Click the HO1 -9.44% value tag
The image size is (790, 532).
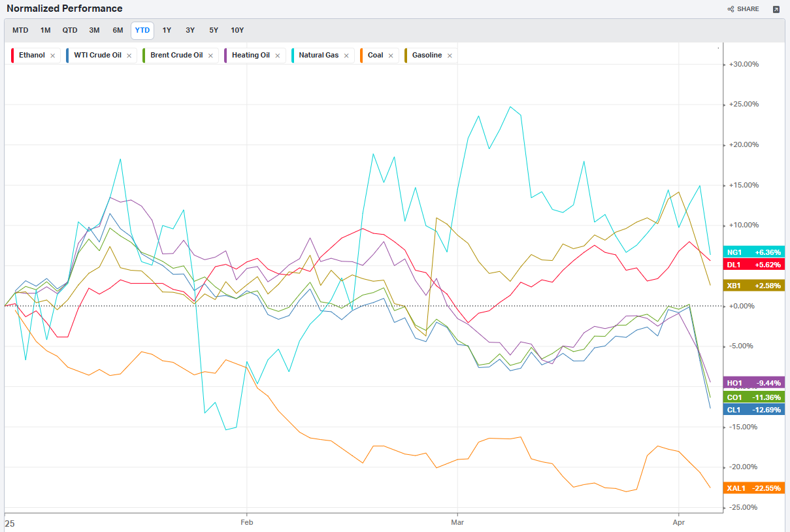(x=754, y=383)
